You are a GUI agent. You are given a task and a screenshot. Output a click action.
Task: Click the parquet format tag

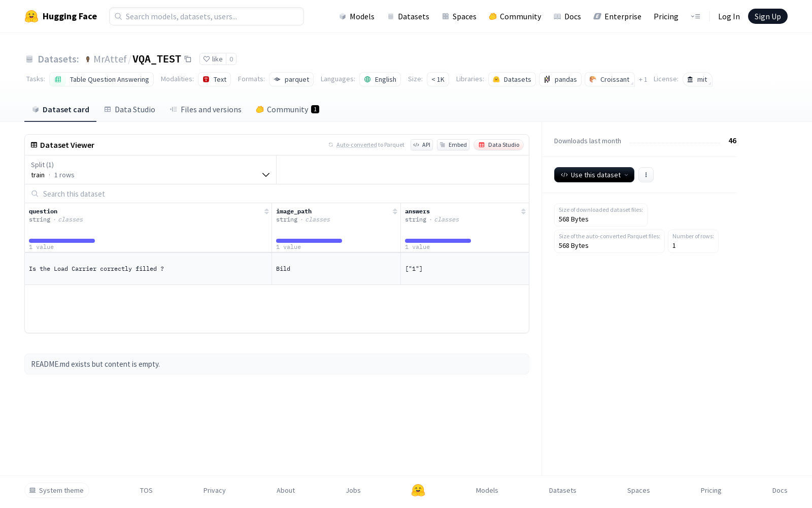[x=291, y=79]
